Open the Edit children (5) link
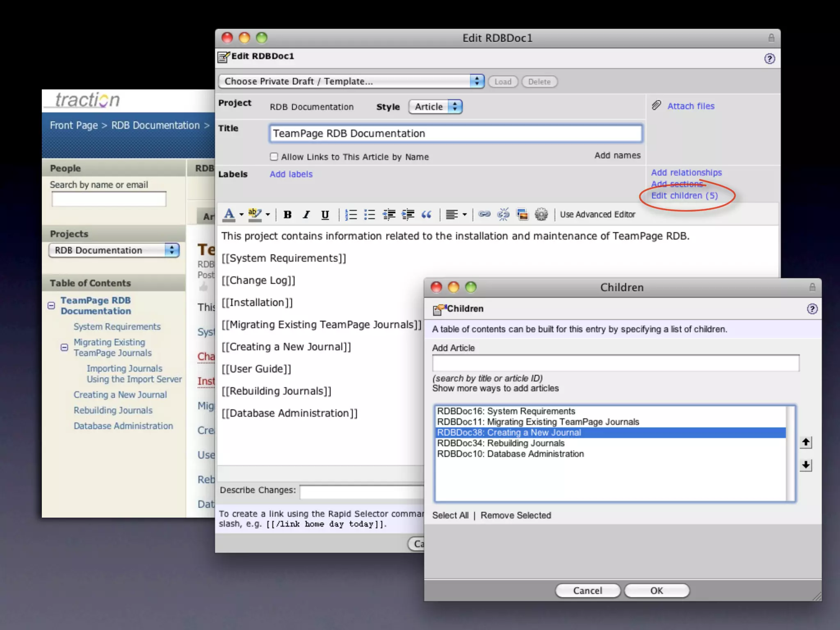This screenshot has width=840, height=630. [x=684, y=196]
